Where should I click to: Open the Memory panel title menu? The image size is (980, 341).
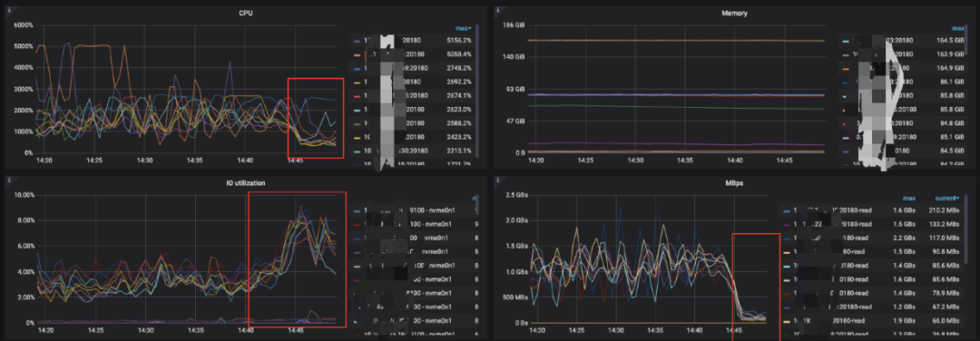point(735,12)
